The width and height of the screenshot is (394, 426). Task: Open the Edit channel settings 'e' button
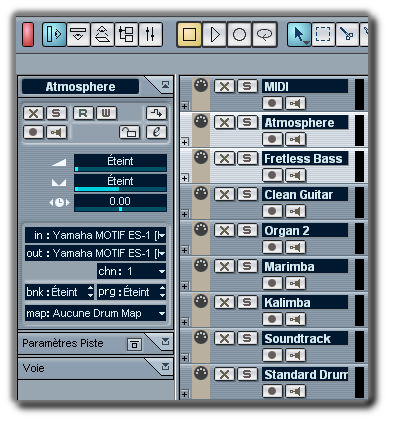click(x=156, y=132)
